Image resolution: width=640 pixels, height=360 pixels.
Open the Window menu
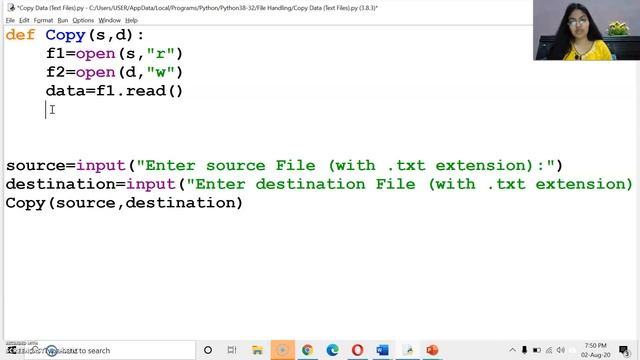(x=109, y=20)
